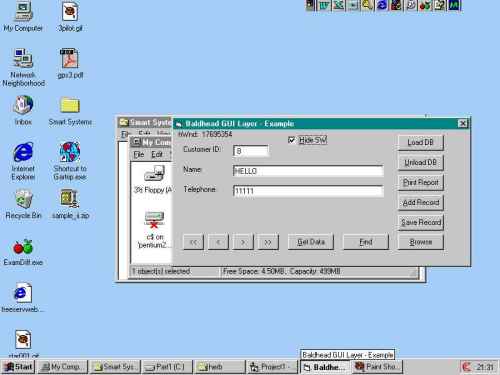The height and width of the screenshot is (375, 500).
Task: Click the red tray icon beside the clock
Action: [467, 367]
